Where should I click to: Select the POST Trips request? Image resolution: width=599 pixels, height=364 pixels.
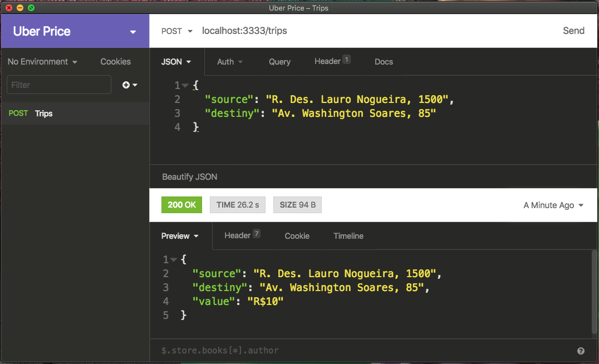pyautogui.click(x=75, y=114)
